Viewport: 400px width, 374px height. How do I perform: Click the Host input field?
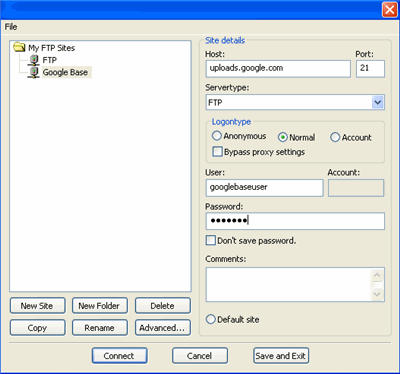278,69
